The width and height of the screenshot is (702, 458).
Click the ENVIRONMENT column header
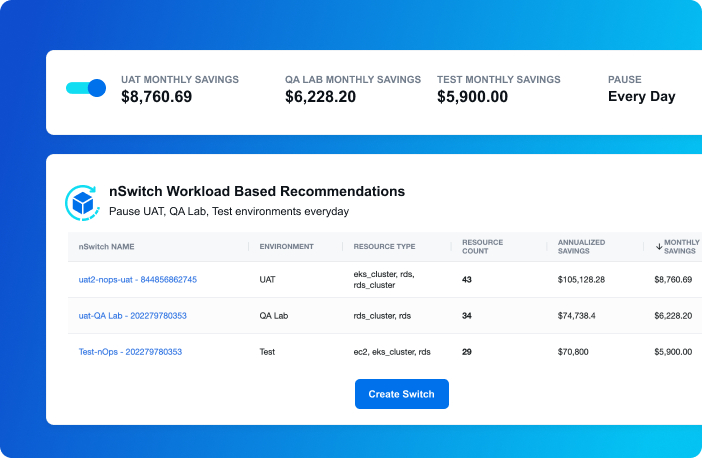point(287,247)
